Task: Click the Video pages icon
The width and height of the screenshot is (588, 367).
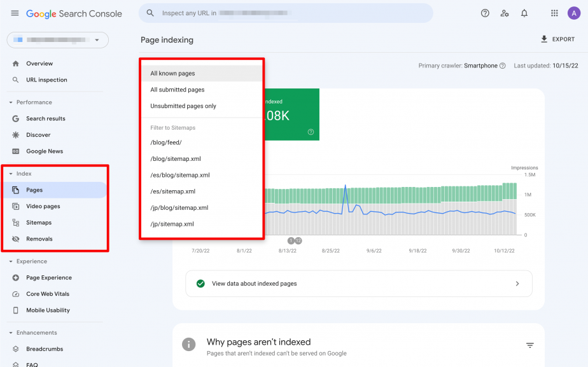Action: pos(15,206)
